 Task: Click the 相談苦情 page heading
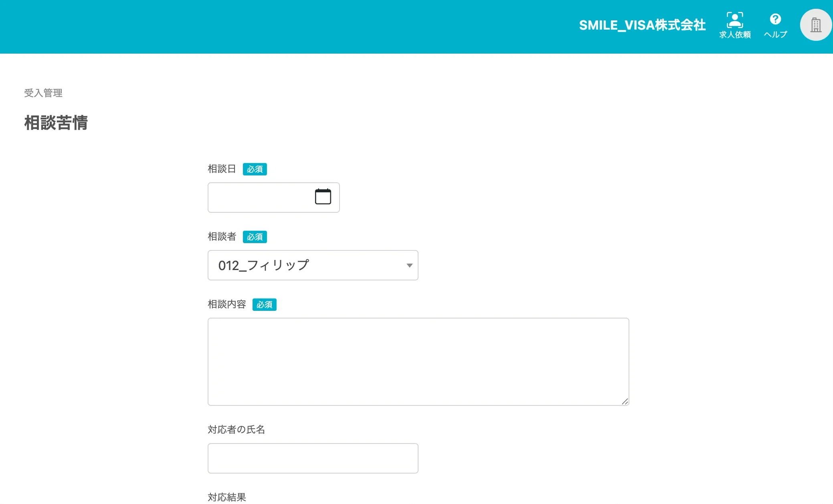56,123
